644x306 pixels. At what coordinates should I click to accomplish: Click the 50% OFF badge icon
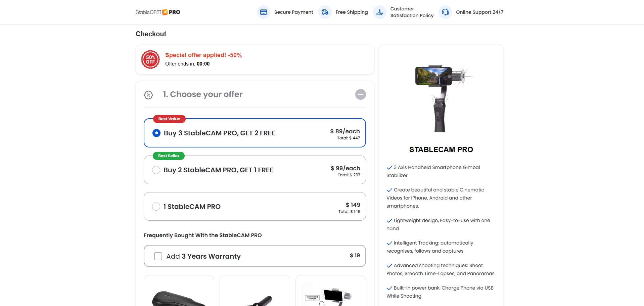coord(150,59)
